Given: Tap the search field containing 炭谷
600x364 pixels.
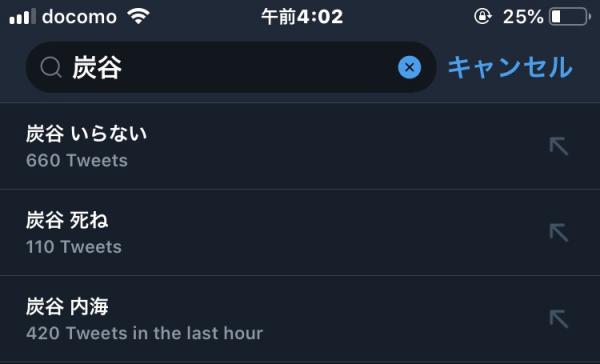Looking at the screenshot, I should tap(231, 67).
